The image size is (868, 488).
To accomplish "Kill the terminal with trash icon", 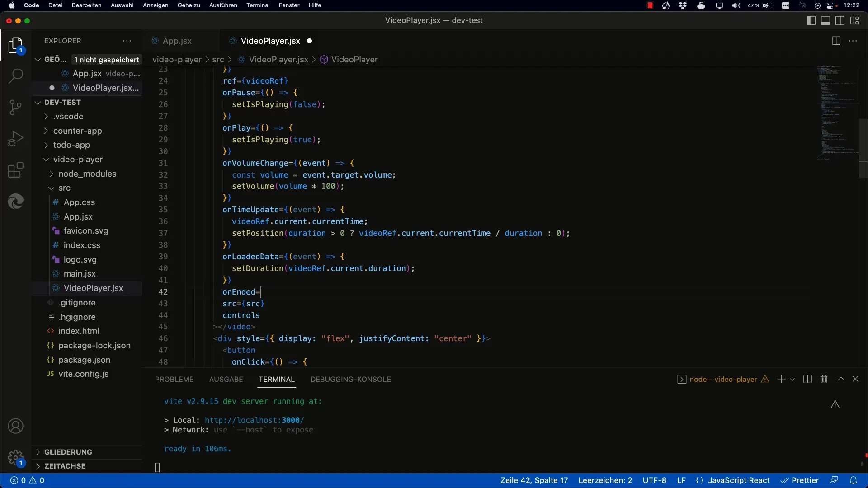I will [824, 379].
